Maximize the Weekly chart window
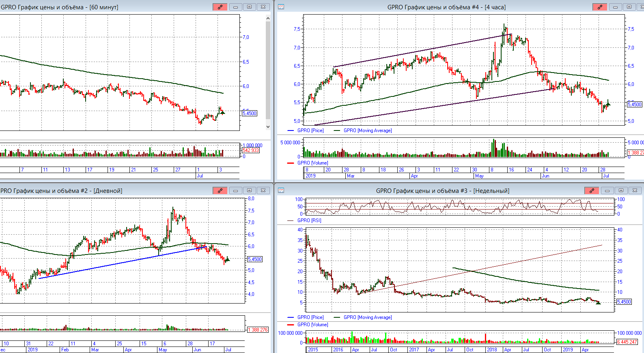The height and width of the screenshot is (353, 644). pyautogui.click(x=621, y=190)
